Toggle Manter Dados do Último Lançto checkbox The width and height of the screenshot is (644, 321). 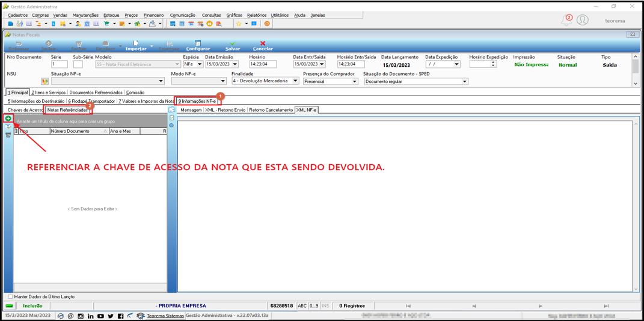[x=11, y=296]
